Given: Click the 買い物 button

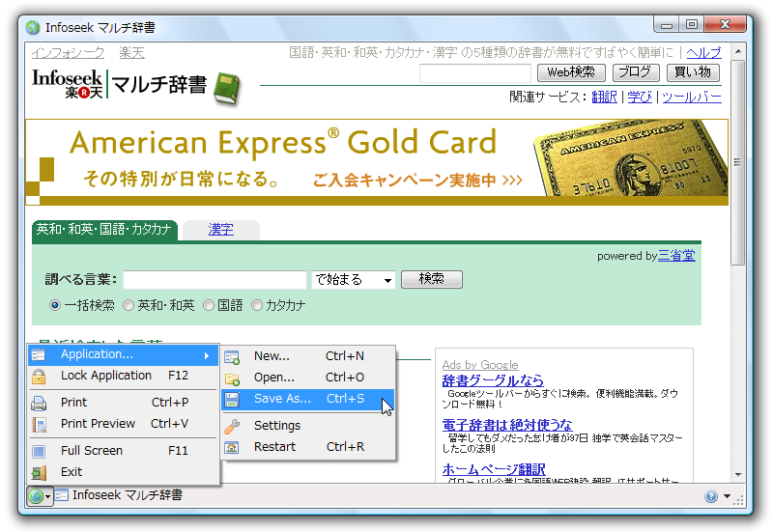Looking at the screenshot, I should tap(693, 72).
